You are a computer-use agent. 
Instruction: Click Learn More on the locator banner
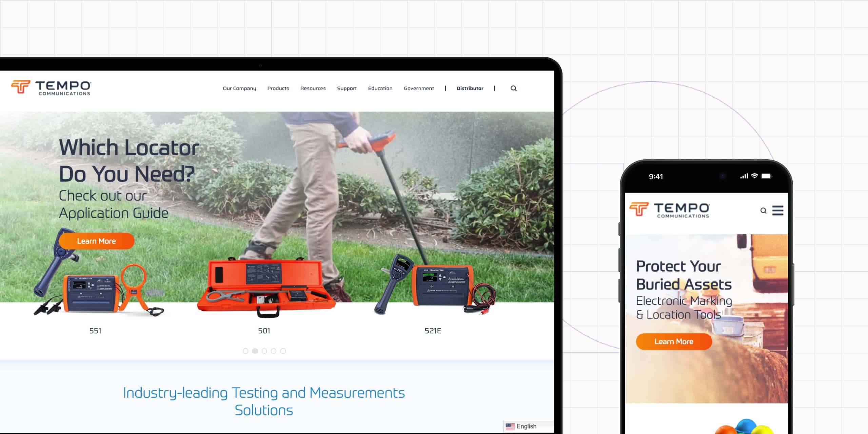tap(97, 241)
